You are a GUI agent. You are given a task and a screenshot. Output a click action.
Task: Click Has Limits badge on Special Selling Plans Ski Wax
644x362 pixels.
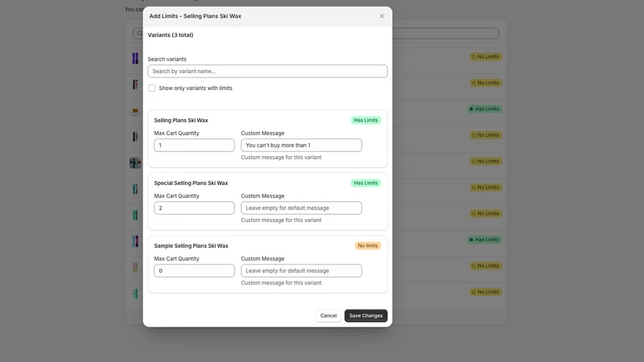coord(365,183)
